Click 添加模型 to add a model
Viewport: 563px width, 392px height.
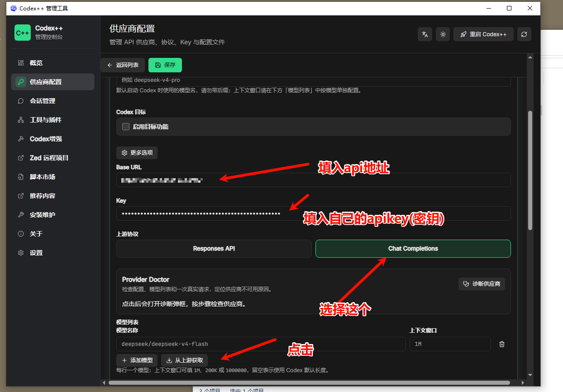137,360
